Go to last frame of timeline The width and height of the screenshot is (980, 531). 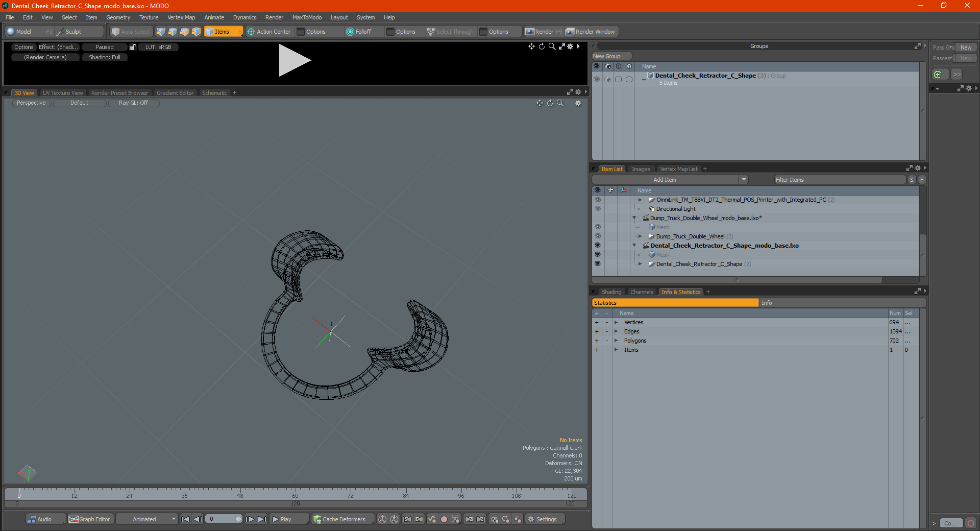(x=262, y=519)
